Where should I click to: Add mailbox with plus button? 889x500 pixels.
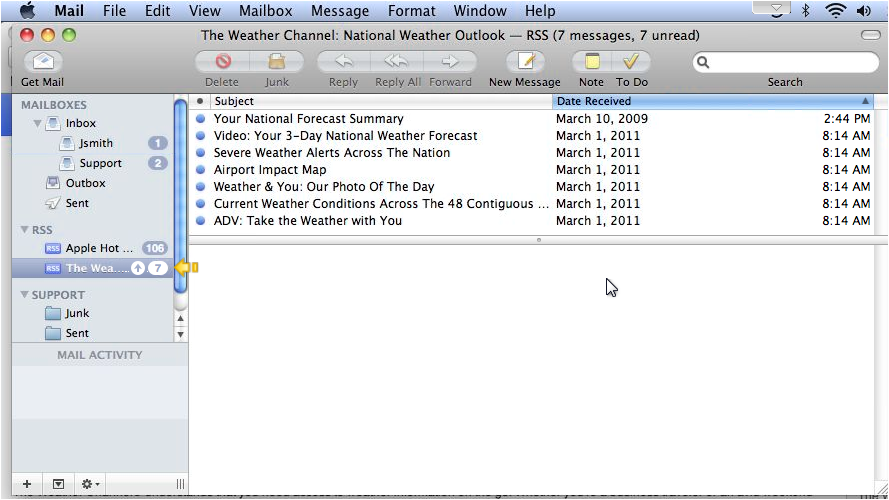pos(27,484)
